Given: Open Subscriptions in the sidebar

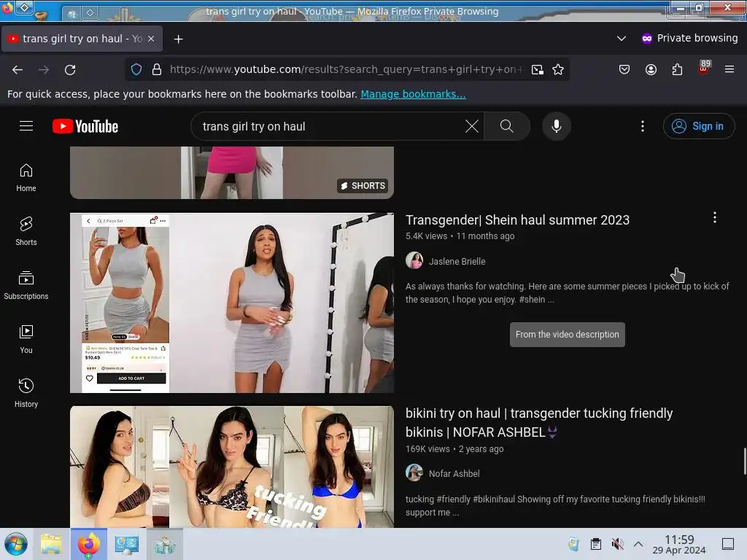Looking at the screenshot, I should pyautogui.click(x=26, y=285).
